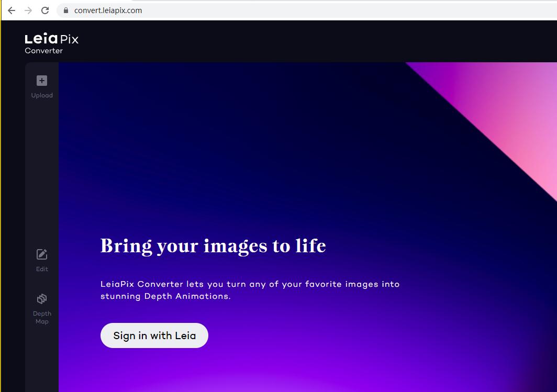View site info via padlock icon
This screenshot has width=557, height=392.
coord(66,10)
